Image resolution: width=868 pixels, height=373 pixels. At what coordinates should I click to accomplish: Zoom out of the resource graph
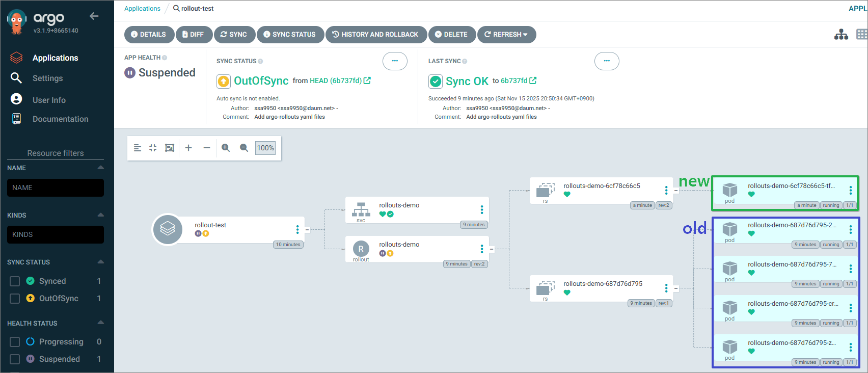point(244,148)
